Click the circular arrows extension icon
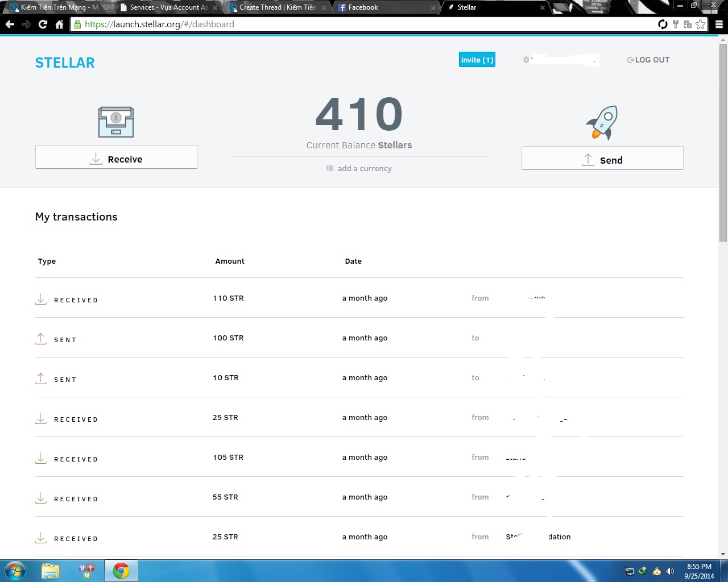This screenshot has height=582, width=728. coord(663,24)
